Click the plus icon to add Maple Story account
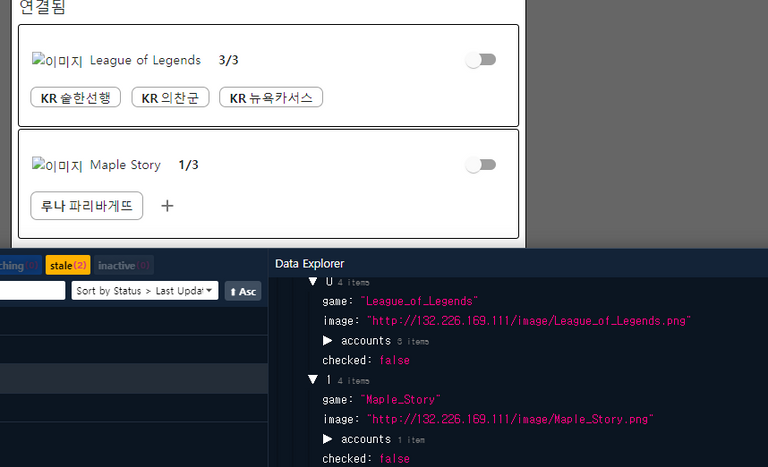 [x=167, y=206]
